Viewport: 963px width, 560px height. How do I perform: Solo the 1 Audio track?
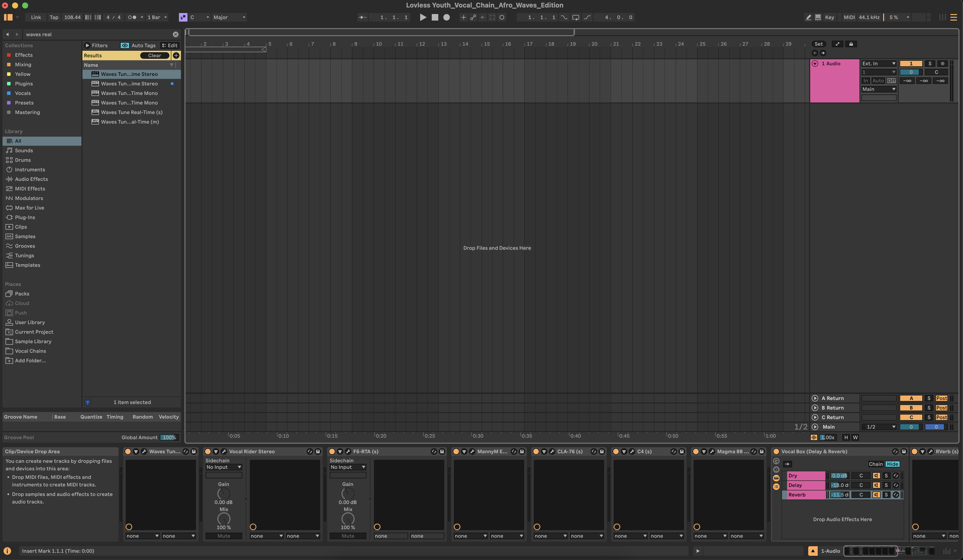929,64
